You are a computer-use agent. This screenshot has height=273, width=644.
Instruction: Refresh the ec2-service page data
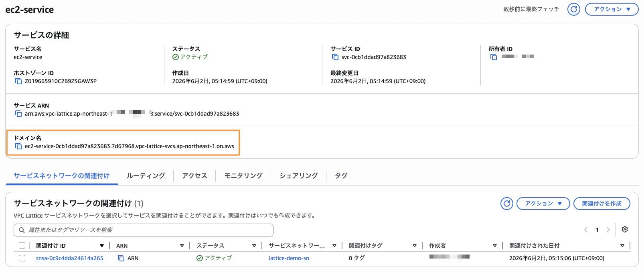[x=574, y=9]
